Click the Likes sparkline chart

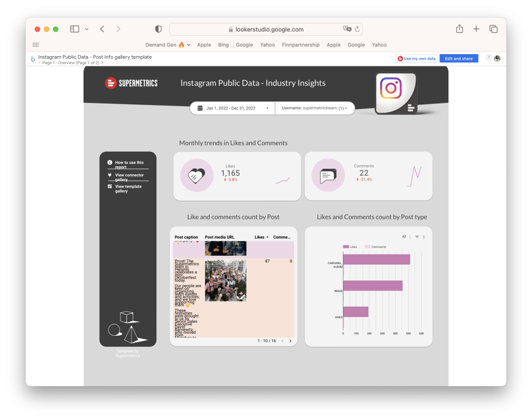coord(283,180)
